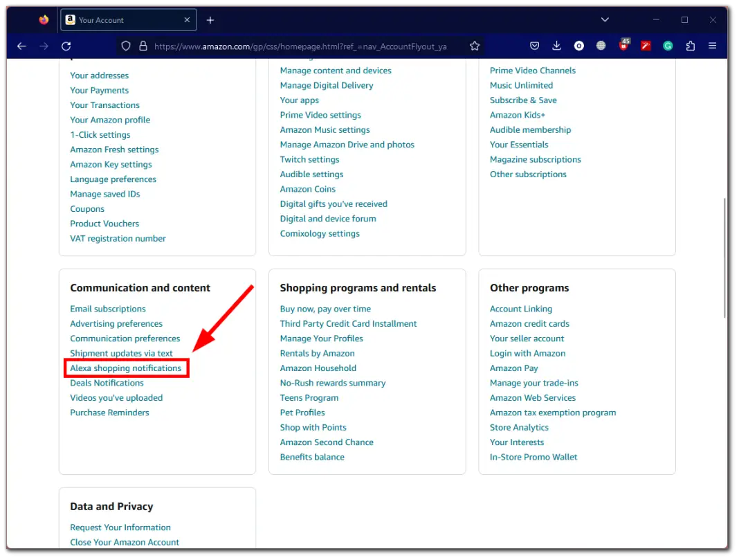Click the Grammarly extension icon
The width and height of the screenshot is (739, 560).
pos(668,46)
